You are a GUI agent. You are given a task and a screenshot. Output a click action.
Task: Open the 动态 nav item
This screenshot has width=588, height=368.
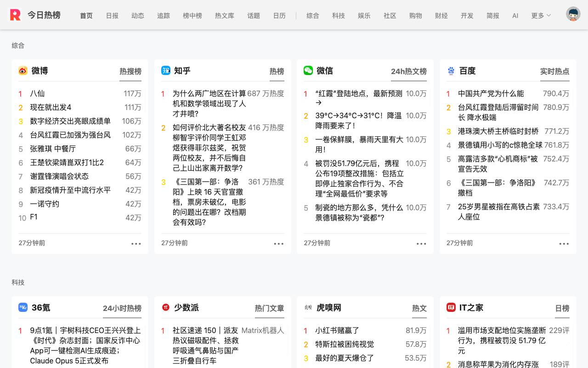click(138, 15)
